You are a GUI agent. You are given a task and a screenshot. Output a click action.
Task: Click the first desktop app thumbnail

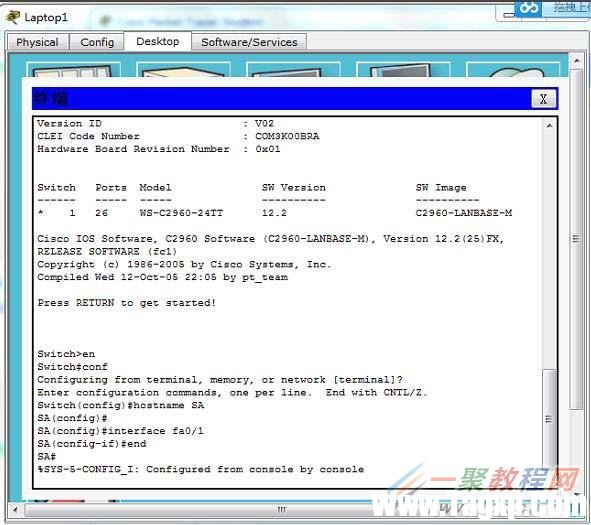coord(73,70)
